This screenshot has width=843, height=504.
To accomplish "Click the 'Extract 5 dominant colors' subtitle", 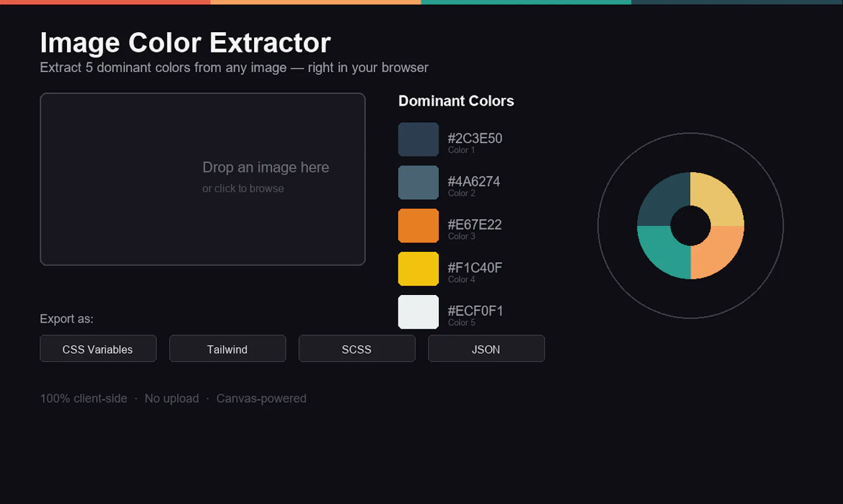I will point(234,67).
